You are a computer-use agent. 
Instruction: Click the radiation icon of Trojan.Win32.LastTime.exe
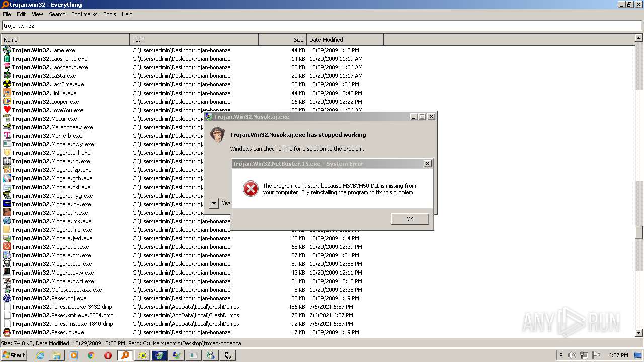(7, 84)
